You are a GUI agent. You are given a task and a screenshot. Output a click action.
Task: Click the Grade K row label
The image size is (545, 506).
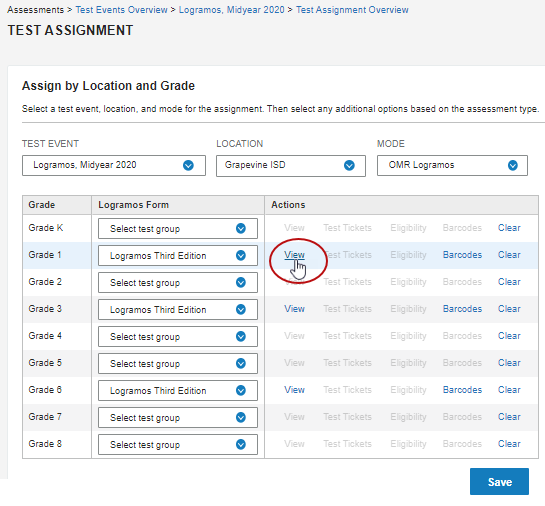(46, 228)
